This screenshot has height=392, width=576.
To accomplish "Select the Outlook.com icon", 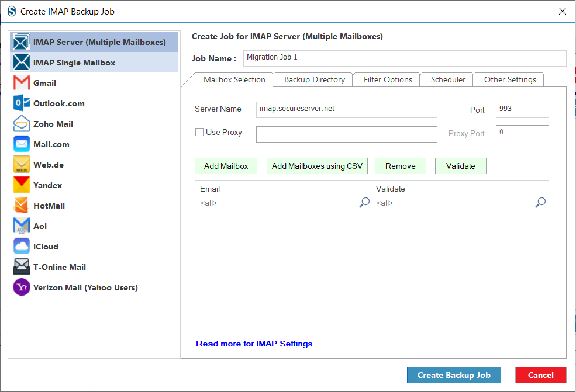I will click(21, 103).
